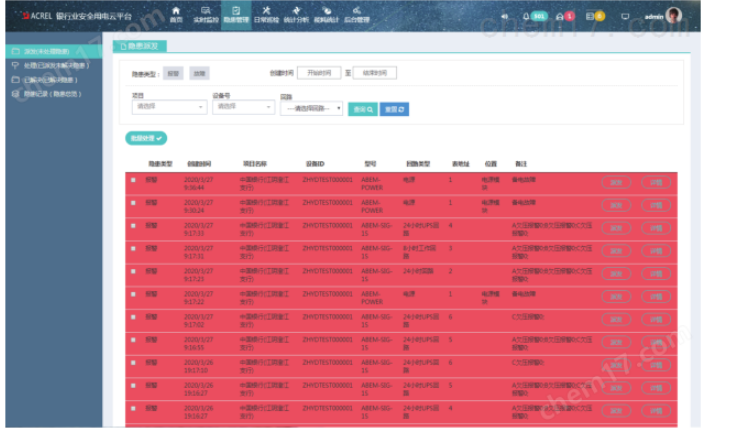Image resolution: width=743 pixels, height=445 pixels.
Task: Click the 开始时间 start time field
Action: coord(319,73)
